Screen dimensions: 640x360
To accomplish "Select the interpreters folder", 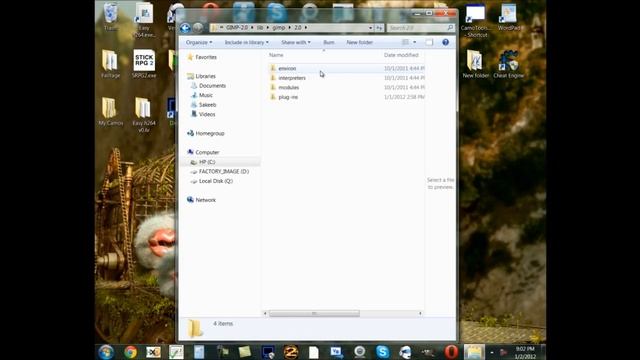I will pyautogui.click(x=292, y=78).
